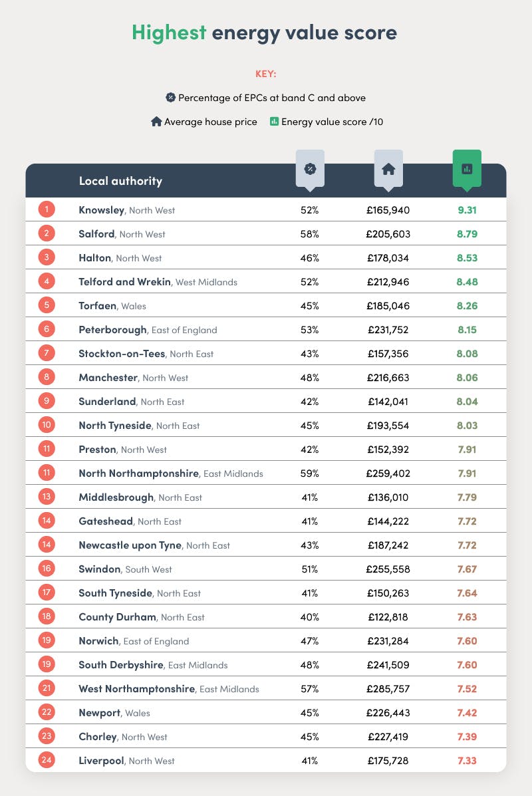The height and width of the screenshot is (796, 532).
Task: Select the County Durham row name
Action: pos(117,617)
